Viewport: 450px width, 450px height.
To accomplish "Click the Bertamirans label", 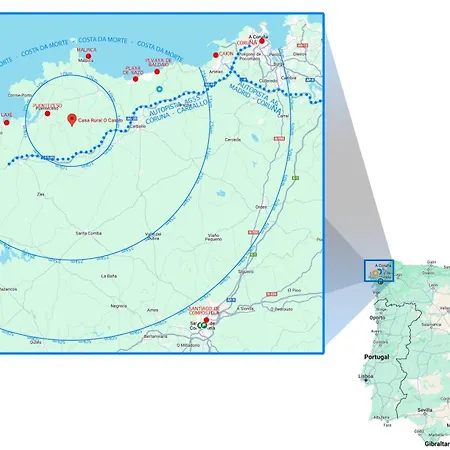I will 156,337.
